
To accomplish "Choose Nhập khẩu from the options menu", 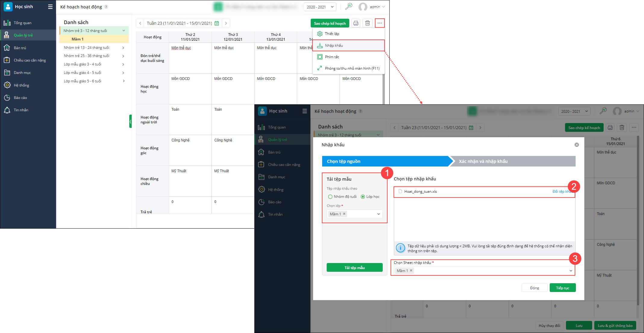I will pyautogui.click(x=334, y=46).
